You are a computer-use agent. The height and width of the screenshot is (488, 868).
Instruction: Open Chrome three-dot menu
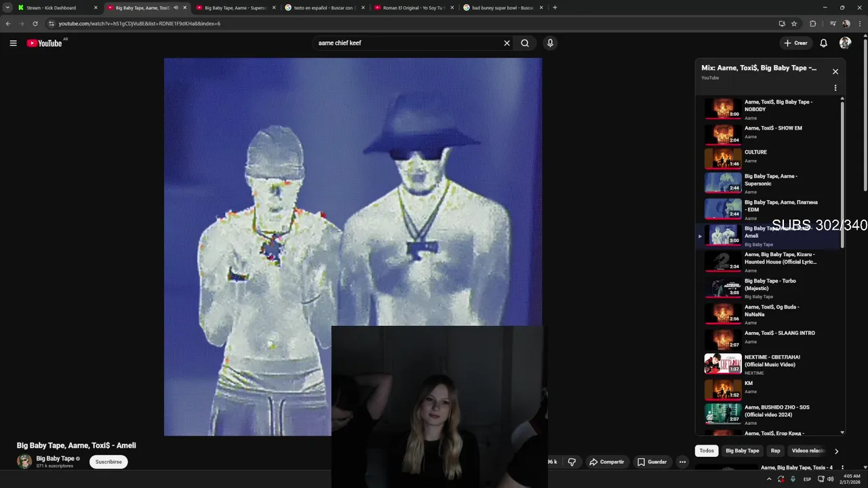(859, 24)
